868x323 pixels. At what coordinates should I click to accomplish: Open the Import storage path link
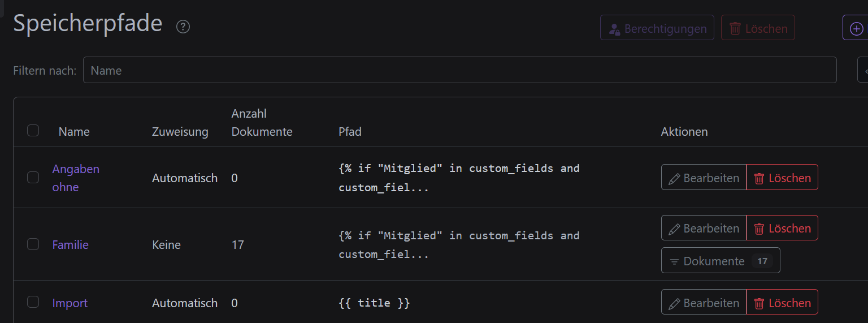[x=70, y=303]
